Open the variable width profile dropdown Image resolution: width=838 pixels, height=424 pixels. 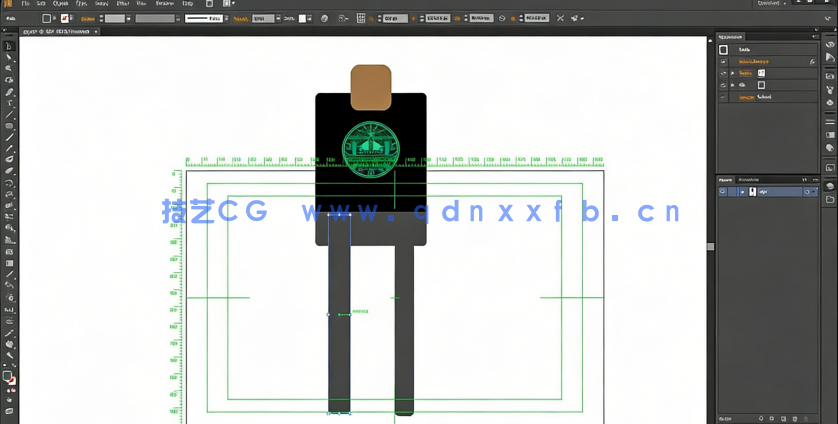pyautogui.click(x=179, y=18)
